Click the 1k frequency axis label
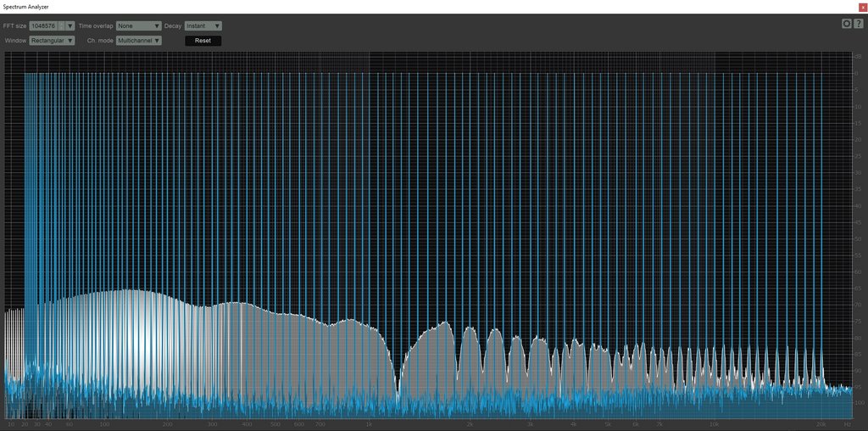868x431 pixels. click(368, 424)
